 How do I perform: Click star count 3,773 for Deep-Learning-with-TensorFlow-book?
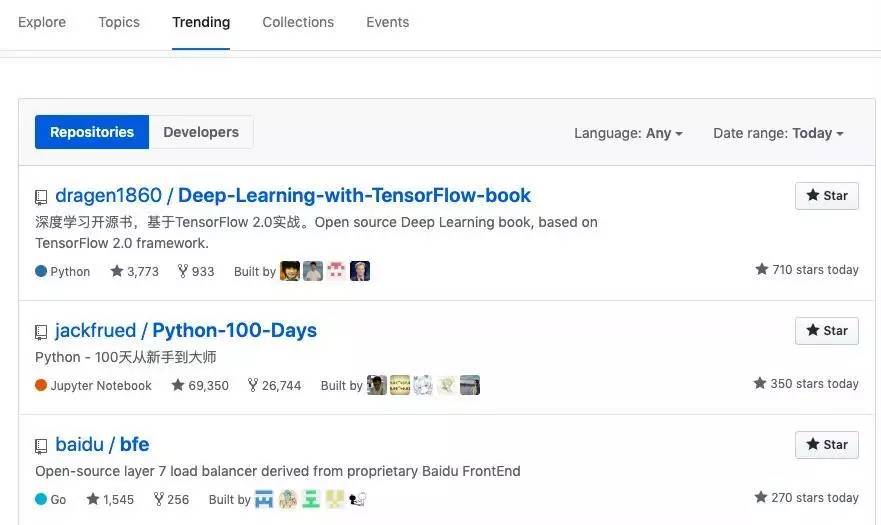(x=135, y=271)
